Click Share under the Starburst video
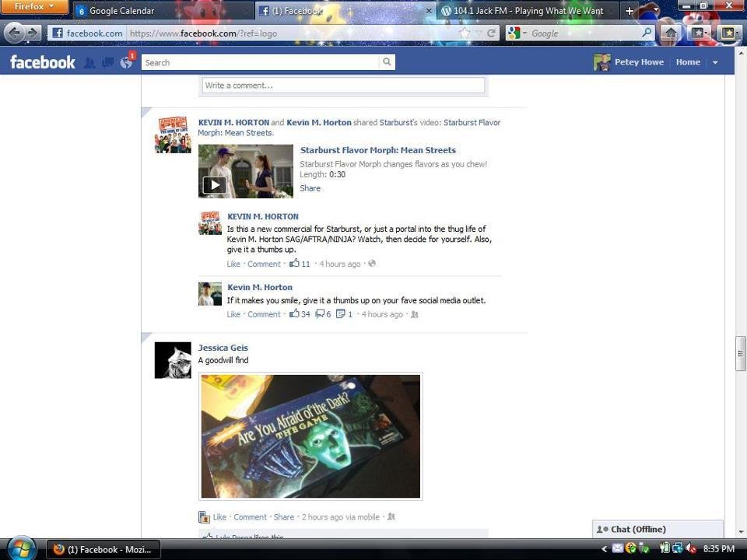The width and height of the screenshot is (747, 560). 310,188
